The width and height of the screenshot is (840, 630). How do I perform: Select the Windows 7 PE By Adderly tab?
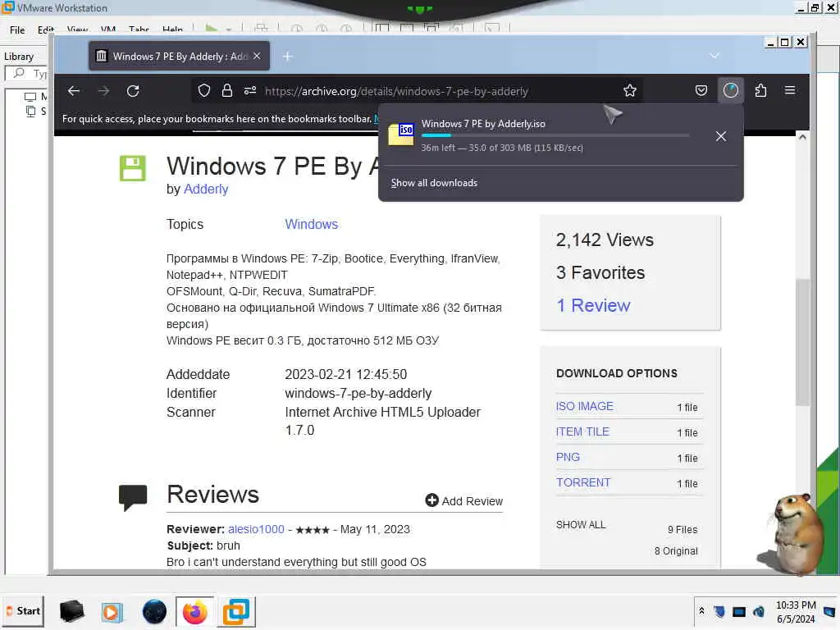click(x=179, y=56)
